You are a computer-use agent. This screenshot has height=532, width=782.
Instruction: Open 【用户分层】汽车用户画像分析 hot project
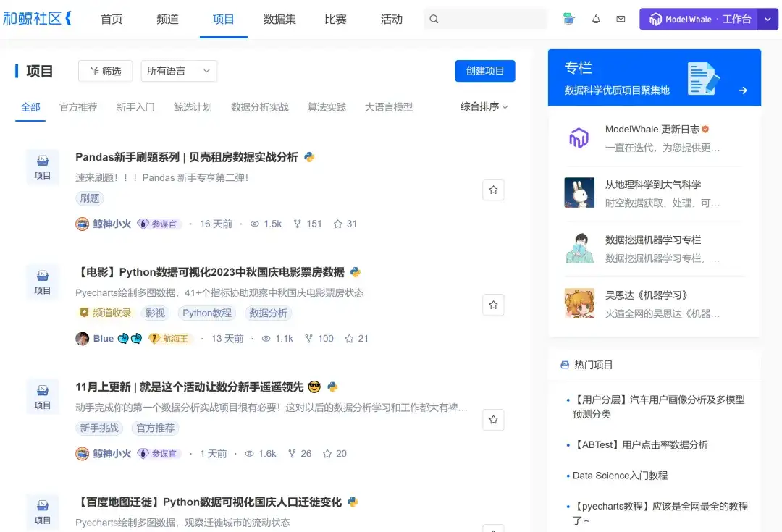click(x=659, y=407)
